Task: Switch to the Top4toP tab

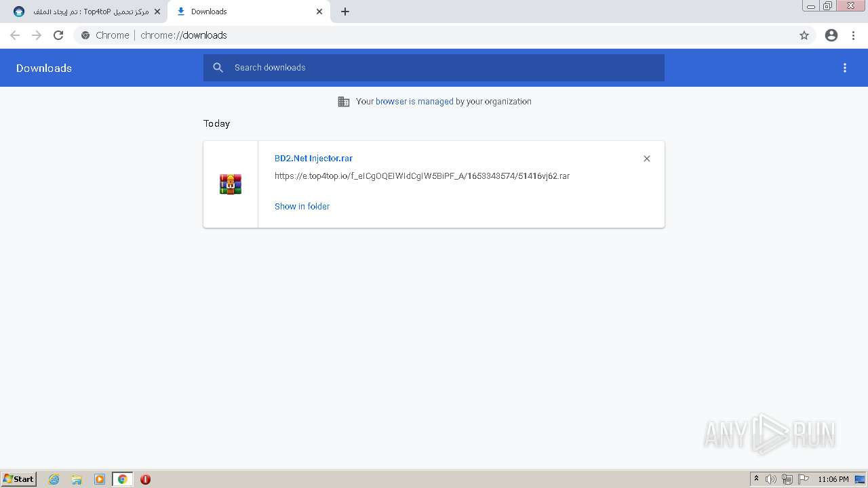Action: click(86, 12)
